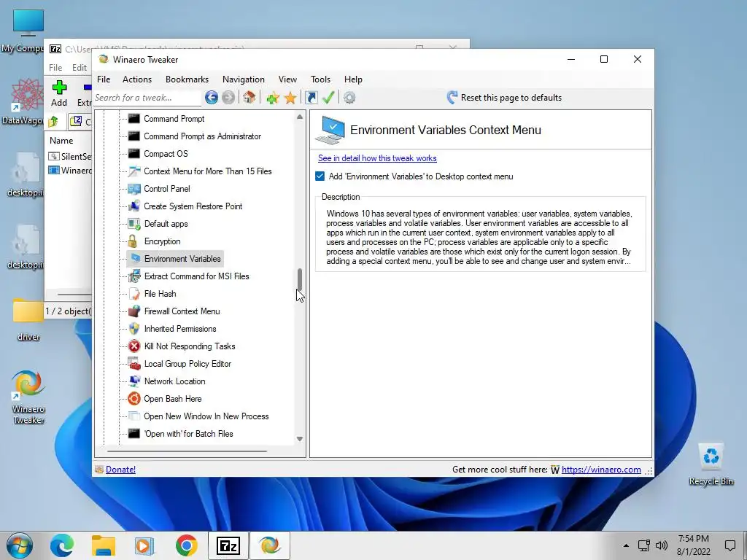Click Add button in 7-Zip window

[59, 93]
